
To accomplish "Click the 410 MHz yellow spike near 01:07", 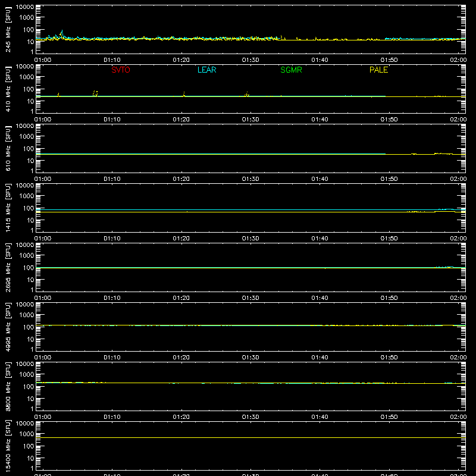I will [x=95, y=93].
